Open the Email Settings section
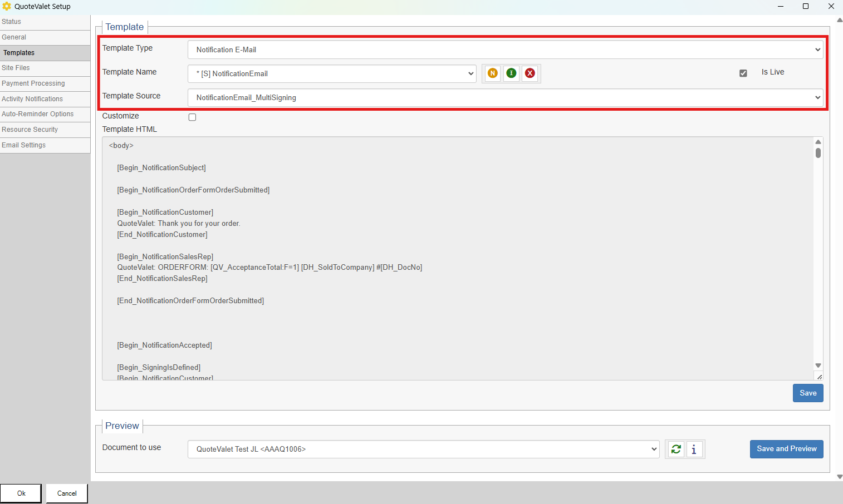Image resolution: width=843 pixels, height=504 pixels. coord(45,145)
